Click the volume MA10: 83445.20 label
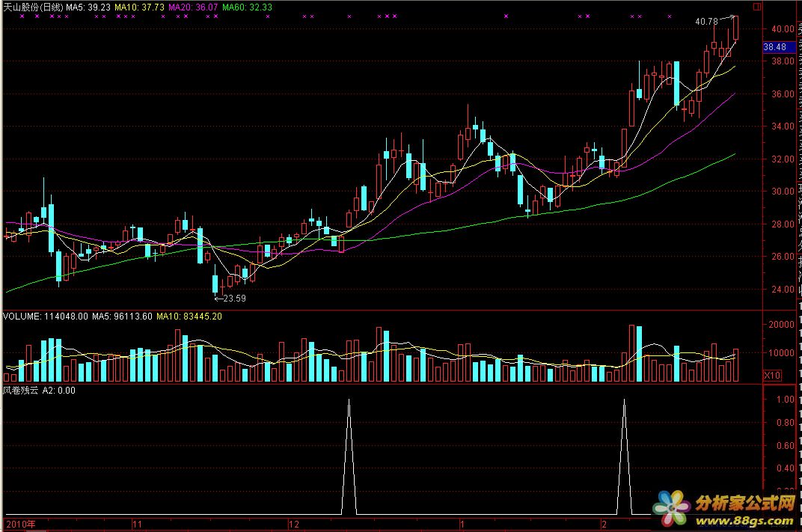 pos(189,317)
